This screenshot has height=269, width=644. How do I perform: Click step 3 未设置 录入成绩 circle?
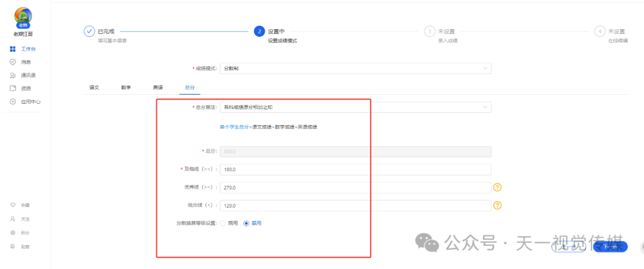[x=429, y=31]
